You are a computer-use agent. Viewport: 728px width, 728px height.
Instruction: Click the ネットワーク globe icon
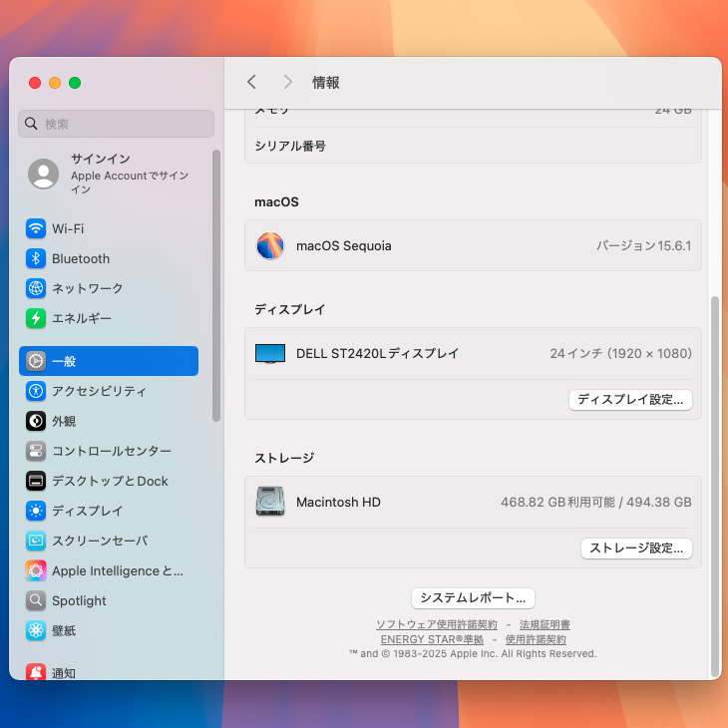click(36, 288)
